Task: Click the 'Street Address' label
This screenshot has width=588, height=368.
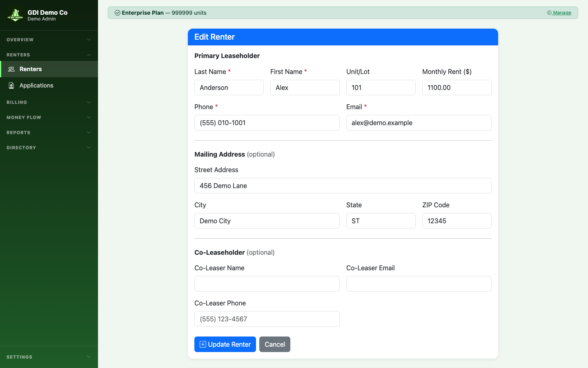Action: (x=216, y=170)
